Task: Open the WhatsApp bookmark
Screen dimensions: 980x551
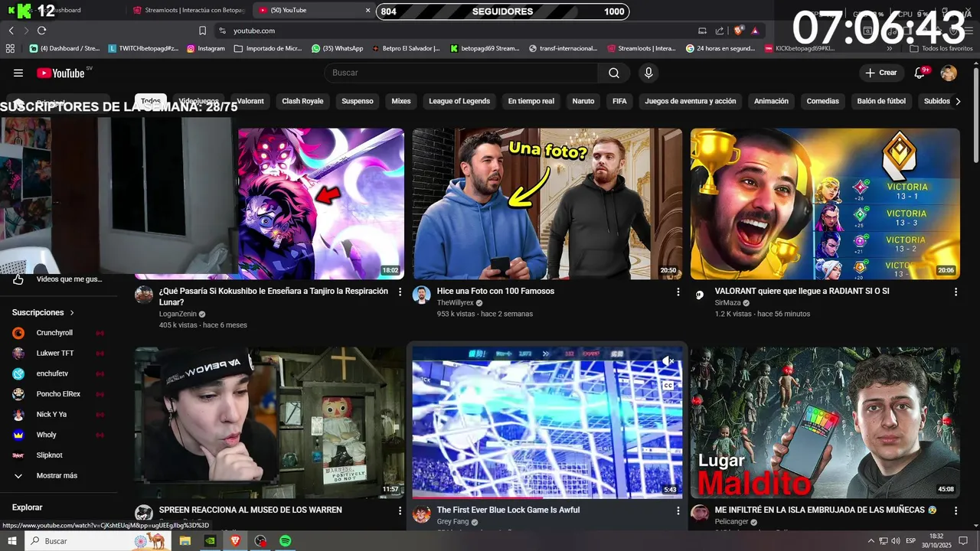Action: pyautogui.click(x=337, y=48)
